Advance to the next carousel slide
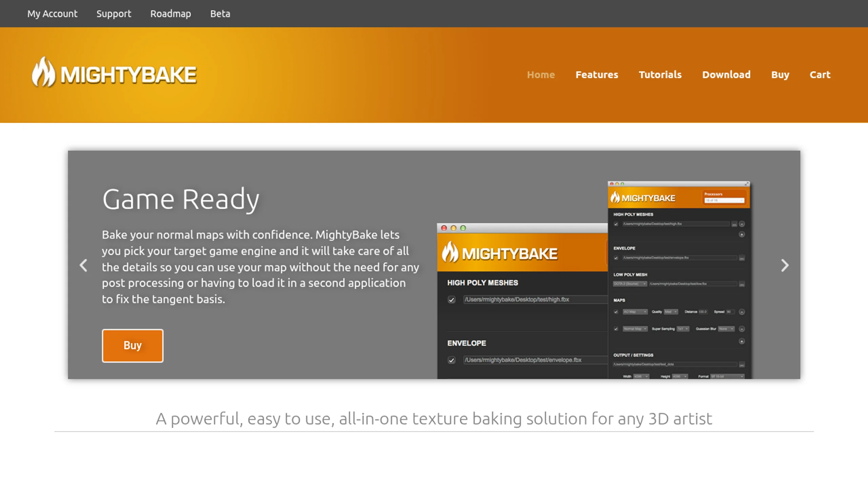 tap(785, 265)
